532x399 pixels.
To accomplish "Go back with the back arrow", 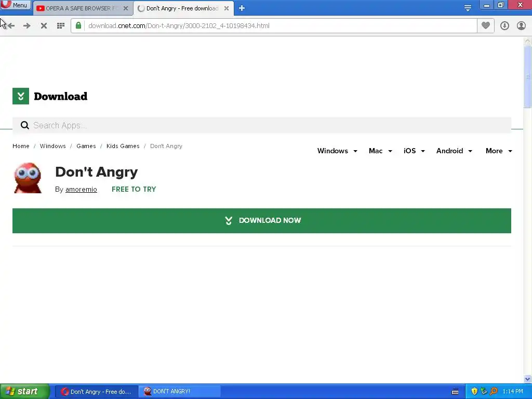I will pos(11,26).
